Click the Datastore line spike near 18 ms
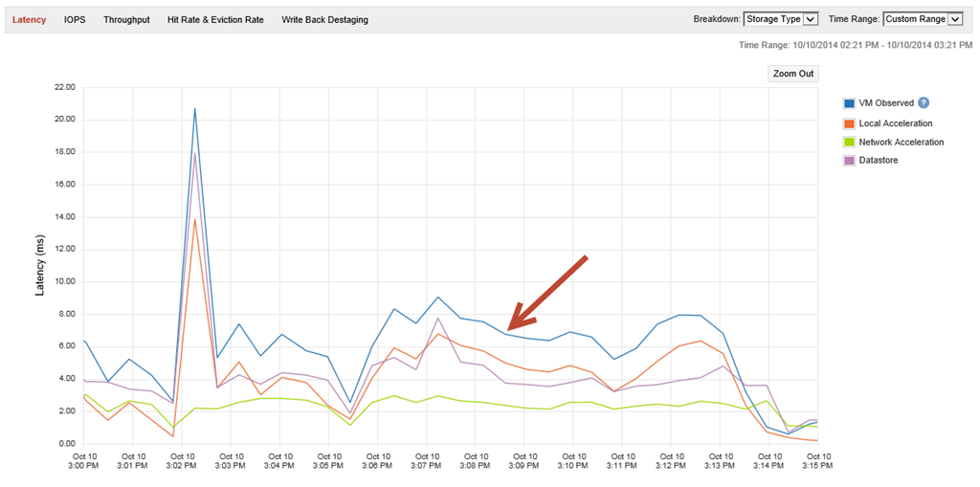This screenshot has height=487, width=980. 195,153
